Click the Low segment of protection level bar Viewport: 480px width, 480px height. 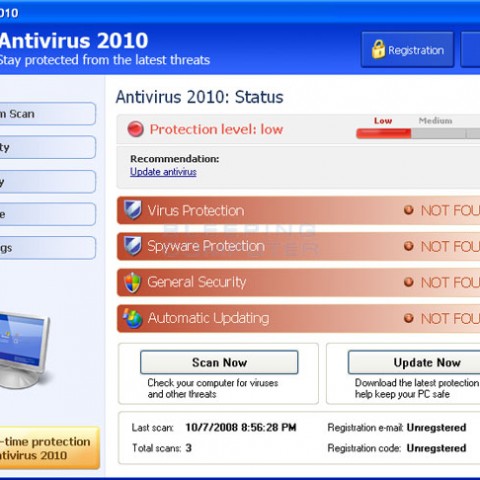tap(384, 134)
